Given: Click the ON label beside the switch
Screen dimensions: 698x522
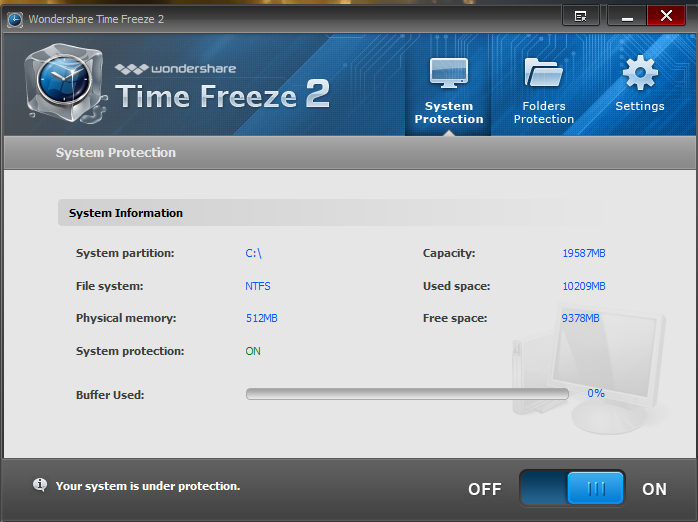Looking at the screenshot, I should pyautogui.click(x=654, y=489).
